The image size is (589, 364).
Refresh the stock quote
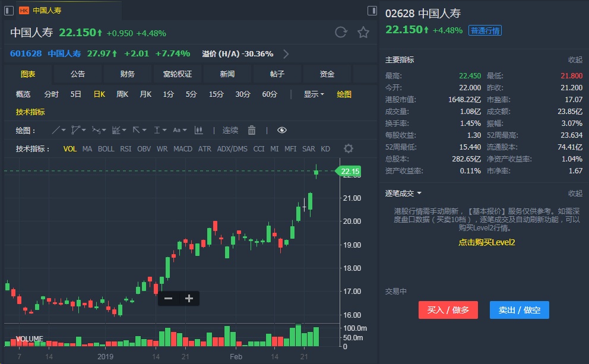[341, 33]
